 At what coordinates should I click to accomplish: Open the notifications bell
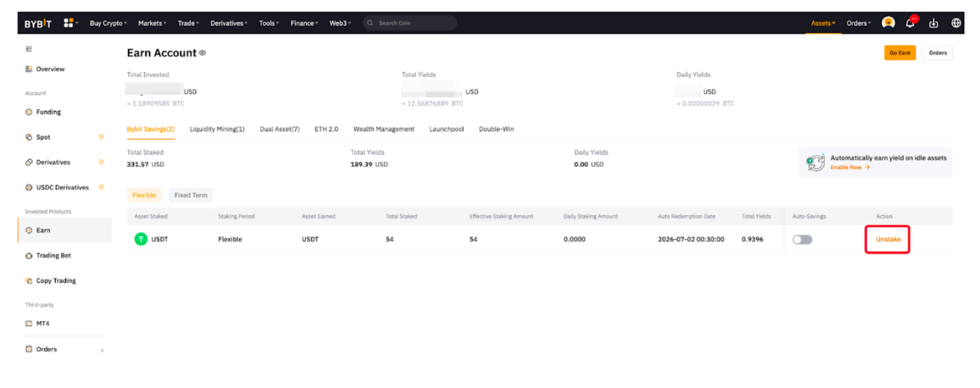coord(911,23)
